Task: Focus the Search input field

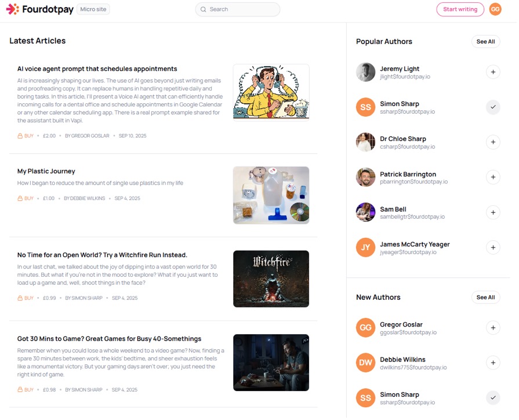Action: click(239, 9)
